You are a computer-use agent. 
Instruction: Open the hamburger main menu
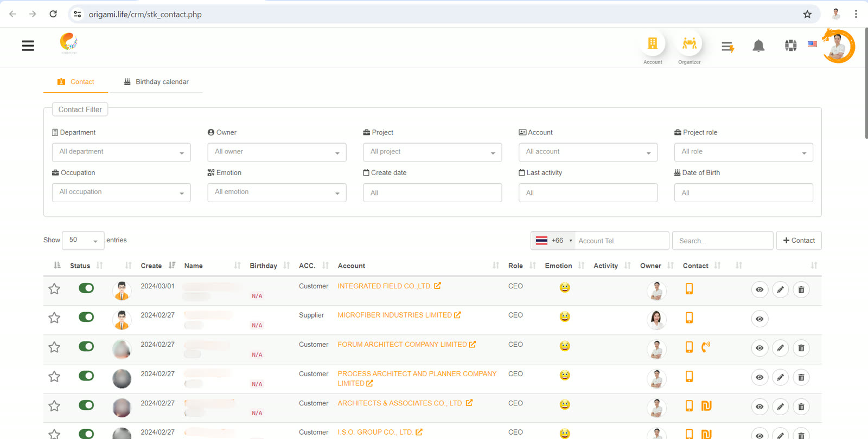tap(28, 46)
